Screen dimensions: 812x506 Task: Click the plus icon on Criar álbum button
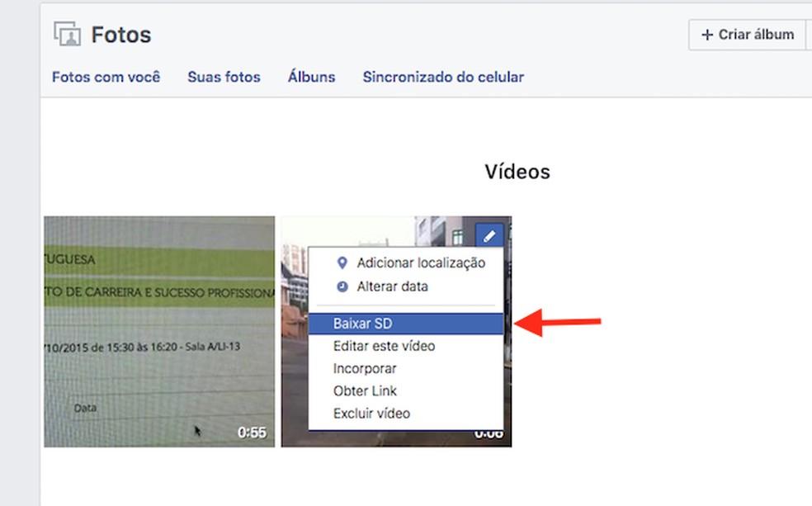click(707, 35)
